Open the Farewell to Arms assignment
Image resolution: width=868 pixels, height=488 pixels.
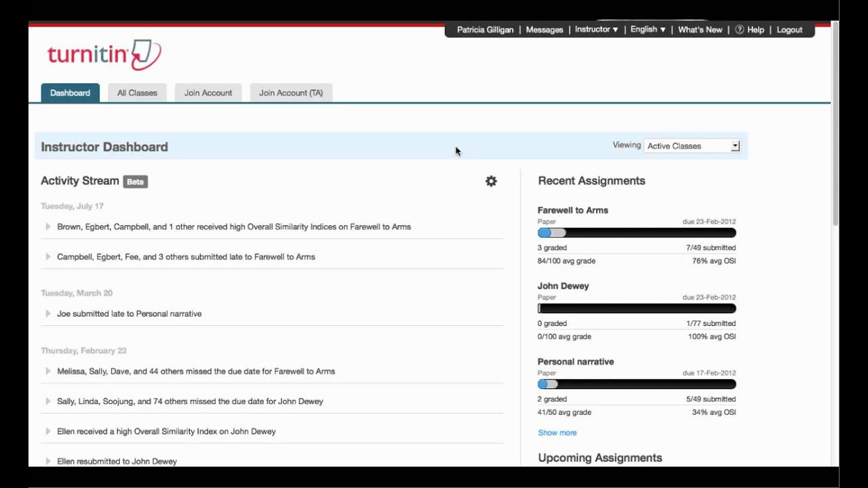click(x=573, y=210)
